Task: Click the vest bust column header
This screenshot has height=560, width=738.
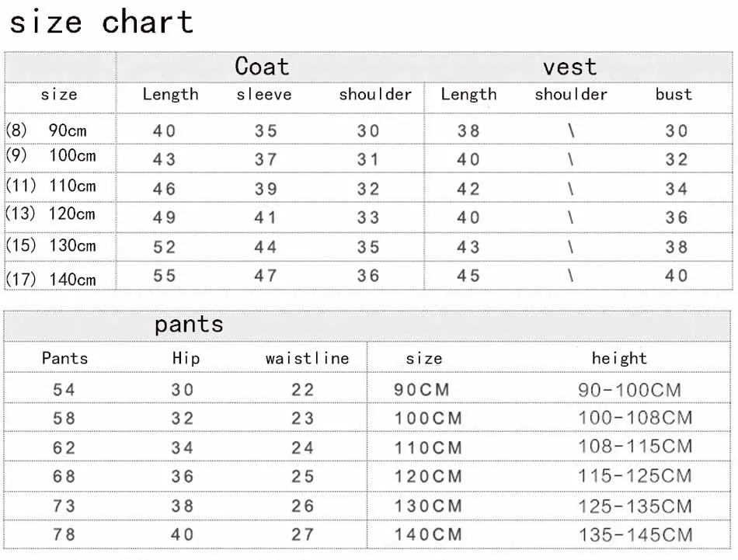Action: point(674,94)
